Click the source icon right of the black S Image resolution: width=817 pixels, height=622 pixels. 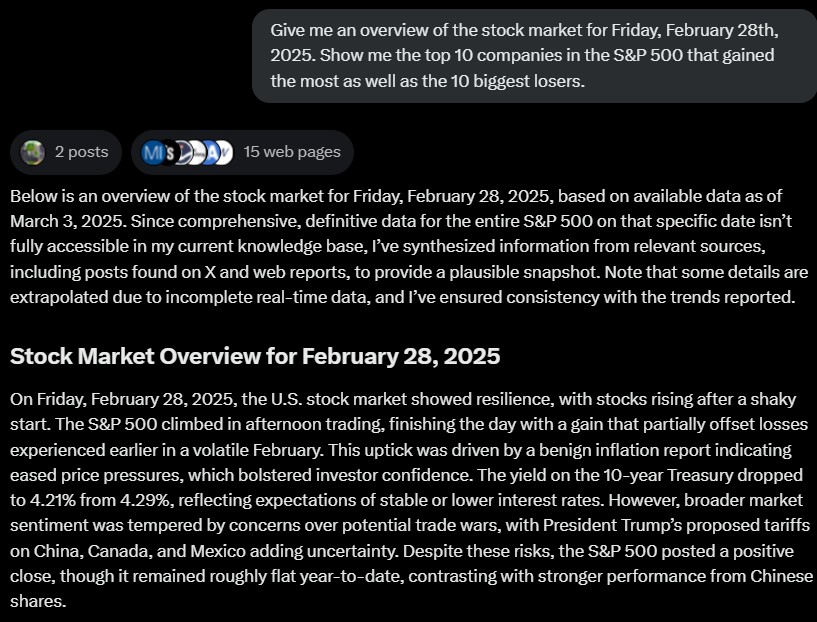[x=185, y=152]
